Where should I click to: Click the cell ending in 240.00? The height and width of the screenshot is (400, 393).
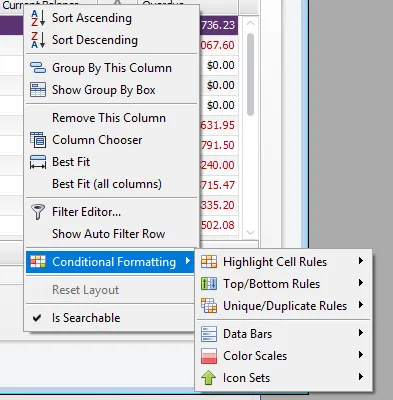coord(219,165)
